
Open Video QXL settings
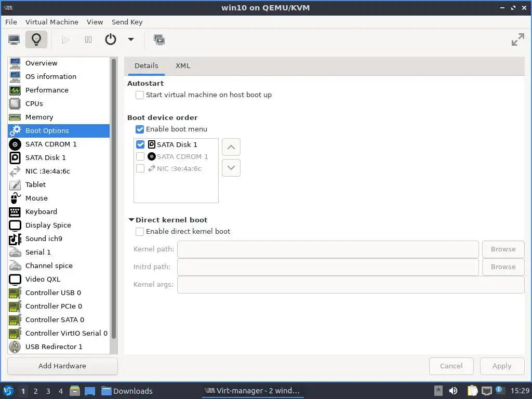(x=59, y=279)
